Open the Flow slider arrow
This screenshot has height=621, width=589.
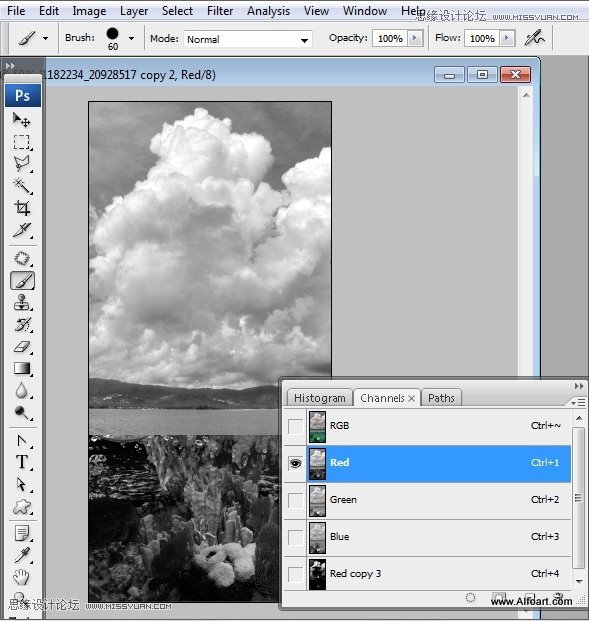click(507, 38)
